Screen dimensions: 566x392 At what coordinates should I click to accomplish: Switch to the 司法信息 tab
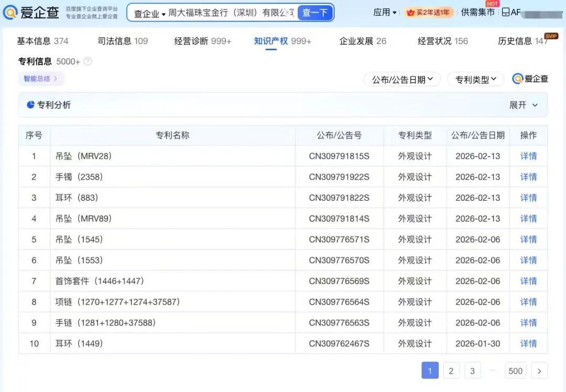pyautogui.click(x=123, y=41)
